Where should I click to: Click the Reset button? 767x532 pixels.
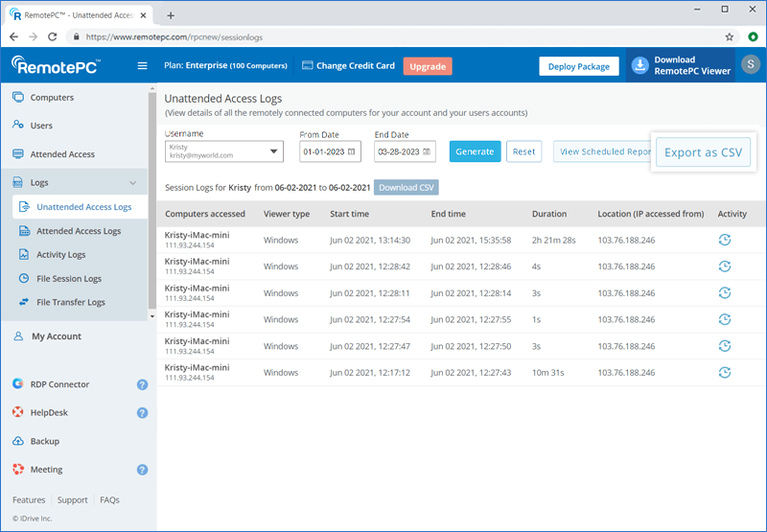(523, 151)
